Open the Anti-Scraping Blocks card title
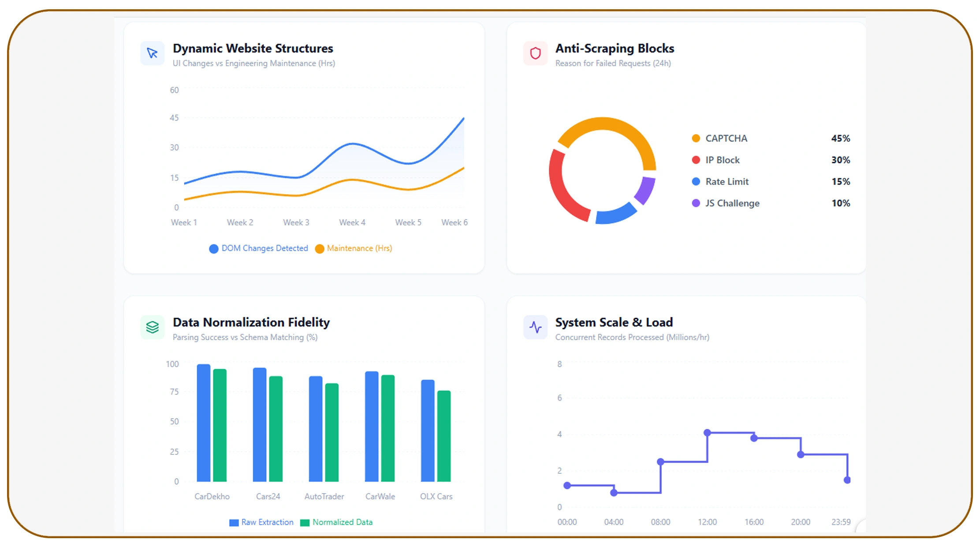 click(x=614, y=49)
